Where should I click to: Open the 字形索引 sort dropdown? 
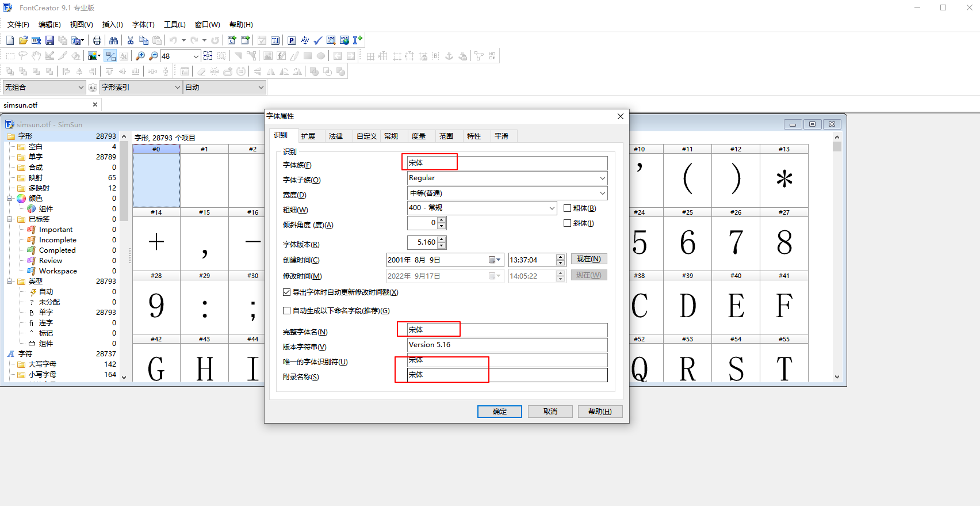point(141,87)
